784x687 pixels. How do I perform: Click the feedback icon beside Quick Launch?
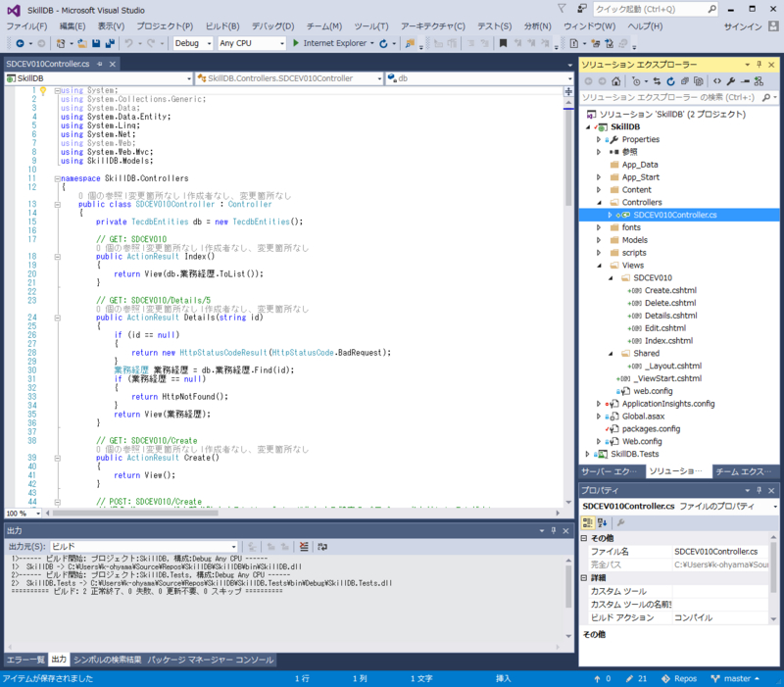click(x=581, y=9)
